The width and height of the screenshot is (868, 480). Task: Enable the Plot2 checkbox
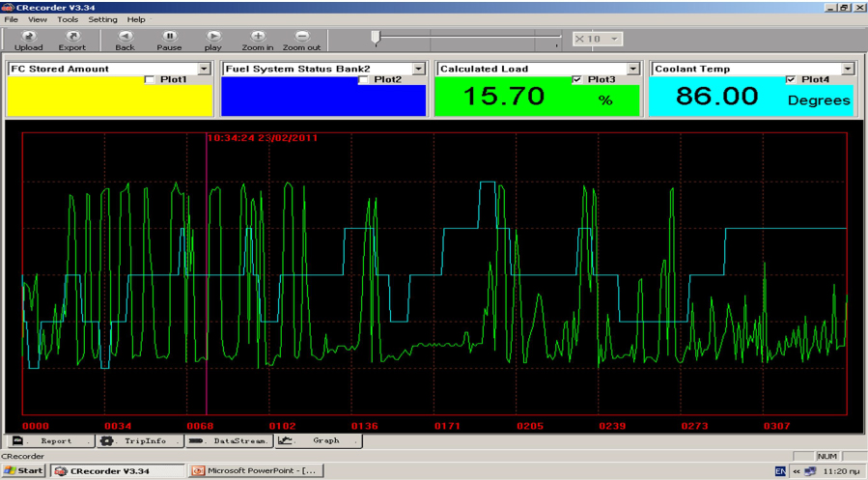pos(364,79)
